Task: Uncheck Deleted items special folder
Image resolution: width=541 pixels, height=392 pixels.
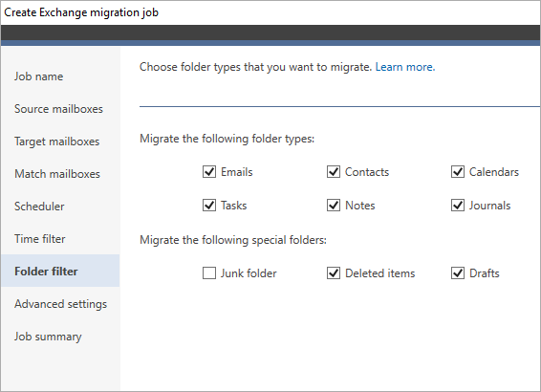Action: click(x=334, y=273)
